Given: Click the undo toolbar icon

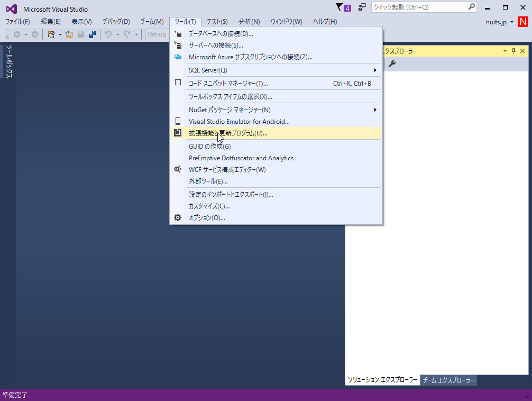Looking at the screenshot, I should click(108, 34).
